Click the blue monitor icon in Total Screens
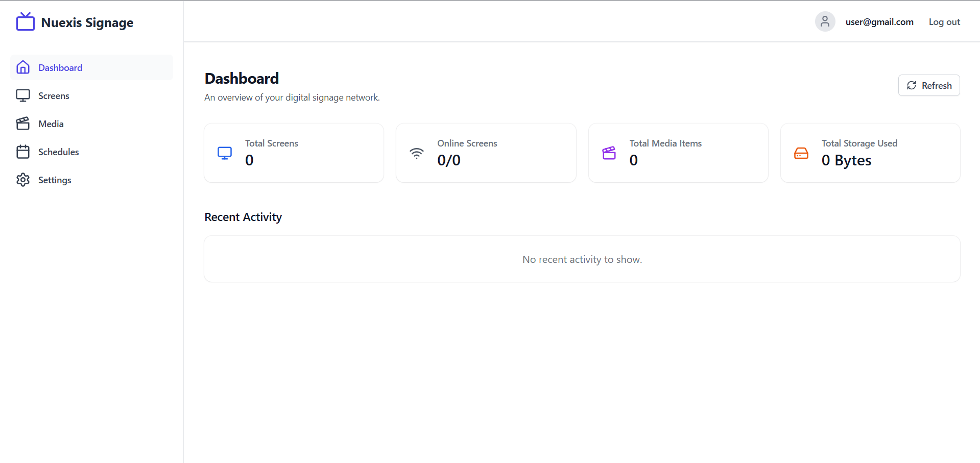 pos(225,153)
